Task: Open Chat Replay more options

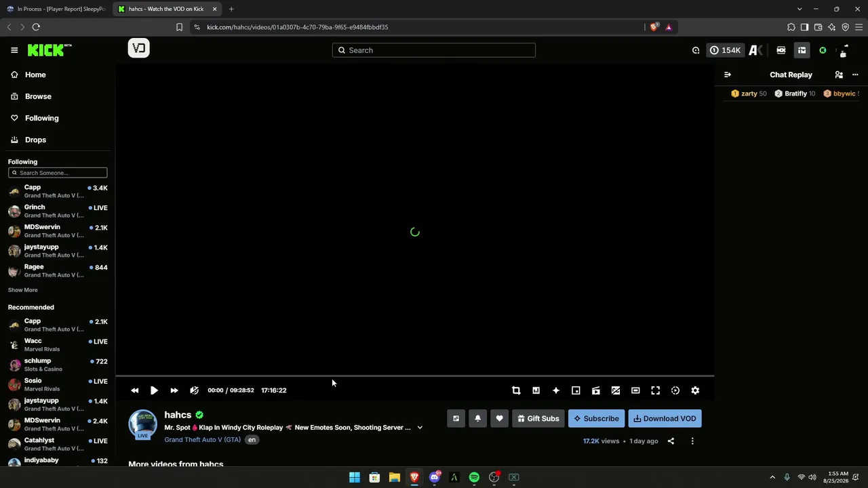Action: (855, 75)
